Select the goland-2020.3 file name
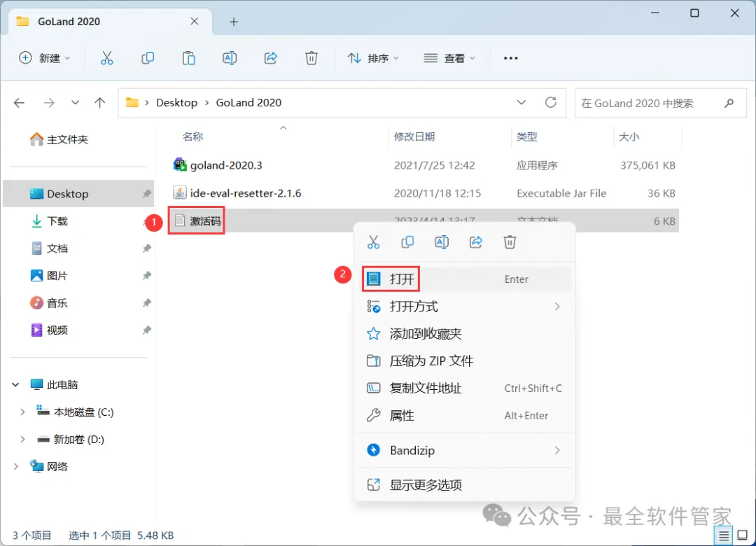 pos(226,165)
